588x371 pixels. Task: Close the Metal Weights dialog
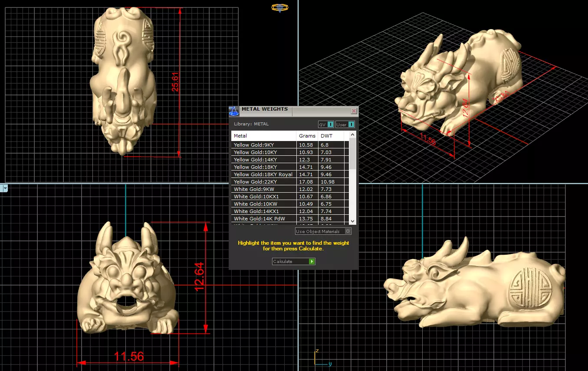click(354, 111)
